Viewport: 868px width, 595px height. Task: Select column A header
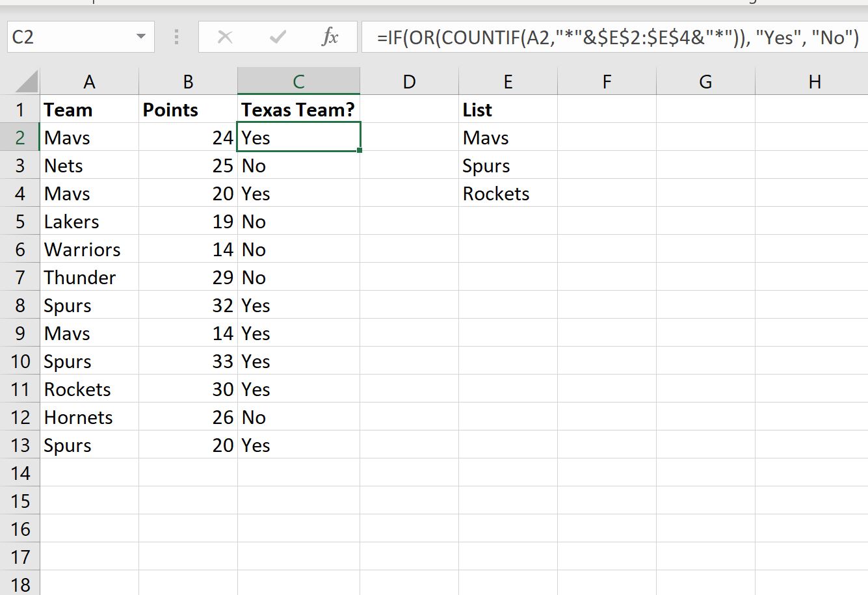pos(89,81)
